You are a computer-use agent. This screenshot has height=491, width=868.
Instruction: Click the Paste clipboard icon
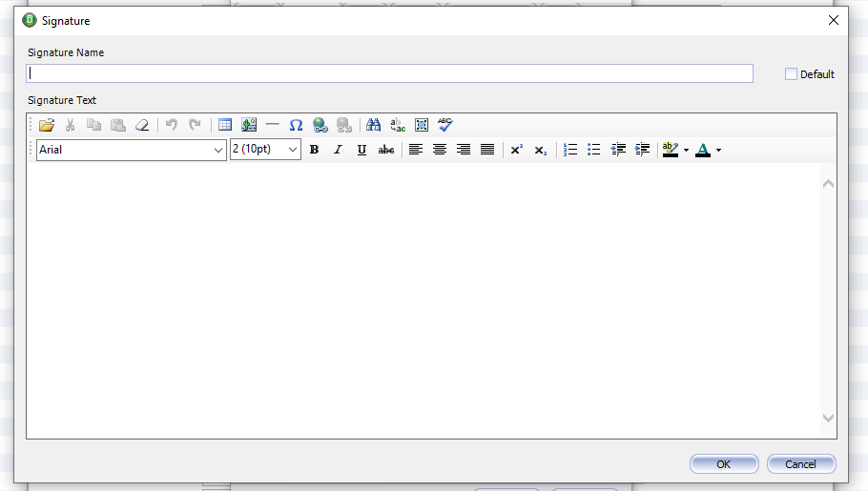tap(118, 125)
